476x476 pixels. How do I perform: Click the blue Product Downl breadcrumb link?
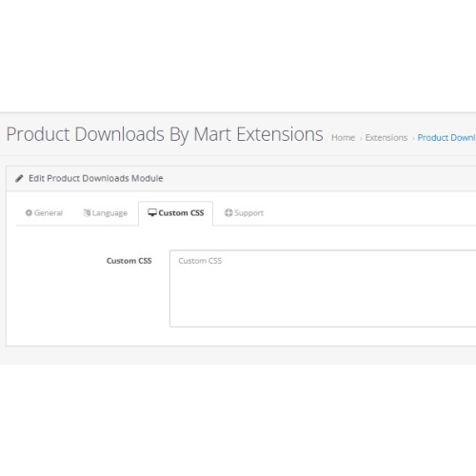click(x=446, y=138)
